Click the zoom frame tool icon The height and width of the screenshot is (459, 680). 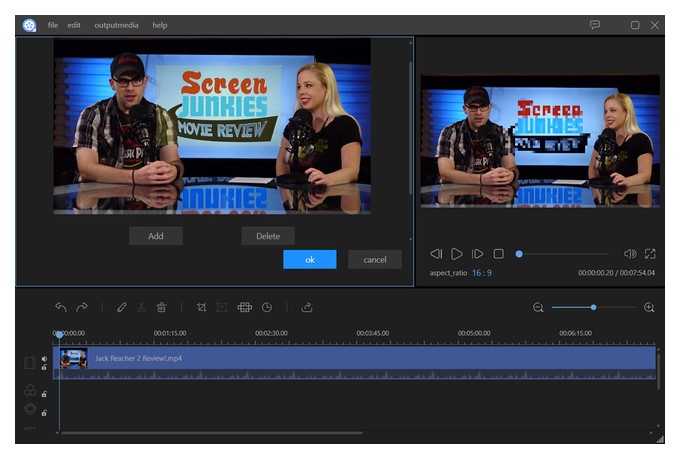coord(222,308)
